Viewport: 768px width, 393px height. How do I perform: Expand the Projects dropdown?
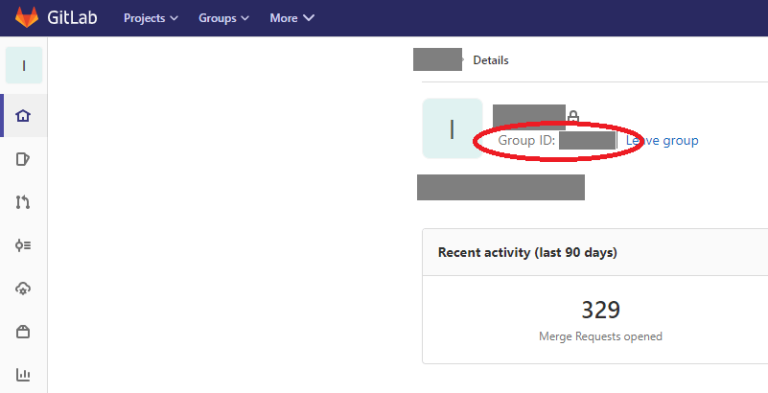[x=151, y=18]
